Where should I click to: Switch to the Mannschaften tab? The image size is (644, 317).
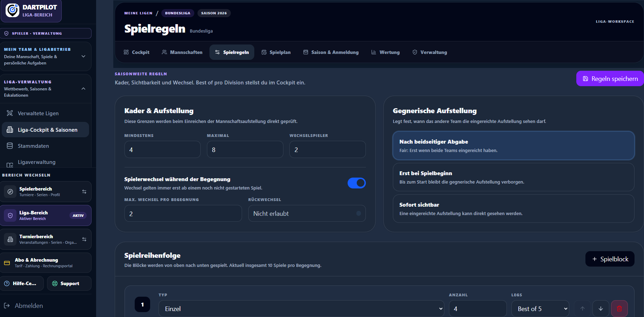(182, 52)
